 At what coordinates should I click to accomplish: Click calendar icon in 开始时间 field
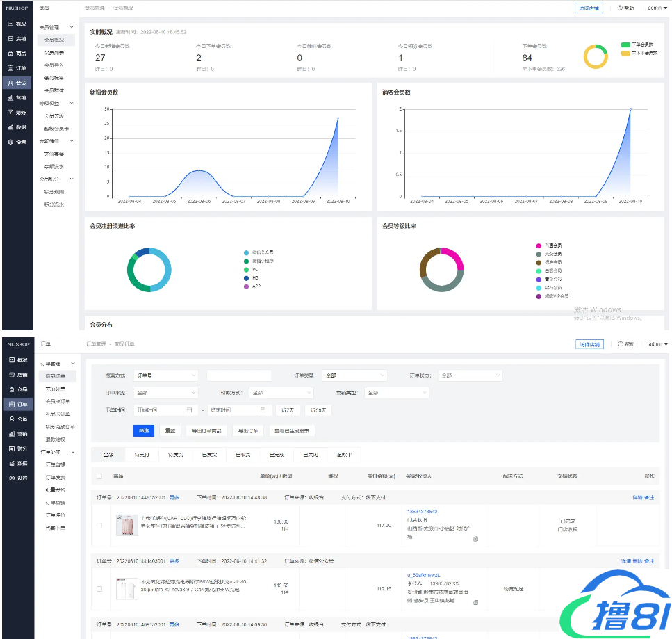[189, 410]
